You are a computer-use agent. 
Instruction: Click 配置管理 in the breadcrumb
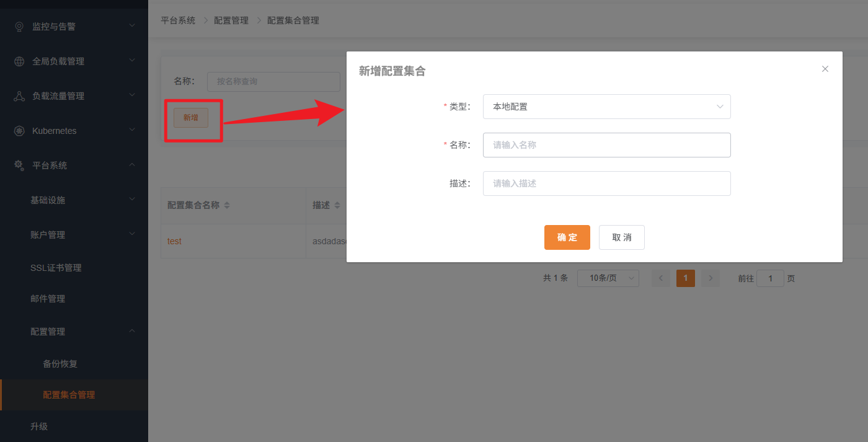[231, 20]
